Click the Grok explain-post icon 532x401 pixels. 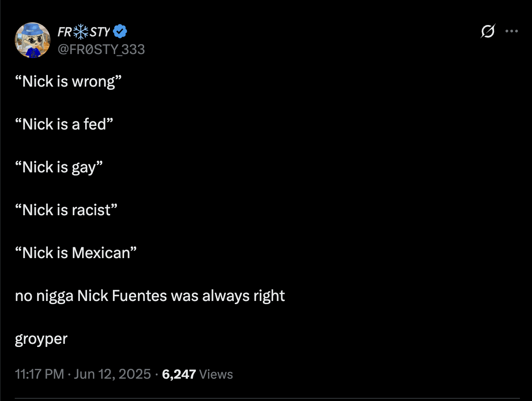click(488, 32)
